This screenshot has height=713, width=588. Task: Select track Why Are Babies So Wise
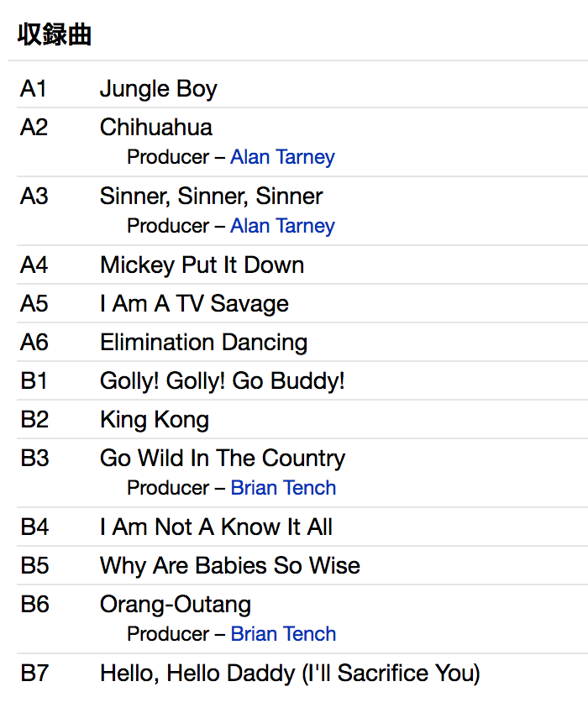pos(229,566)
